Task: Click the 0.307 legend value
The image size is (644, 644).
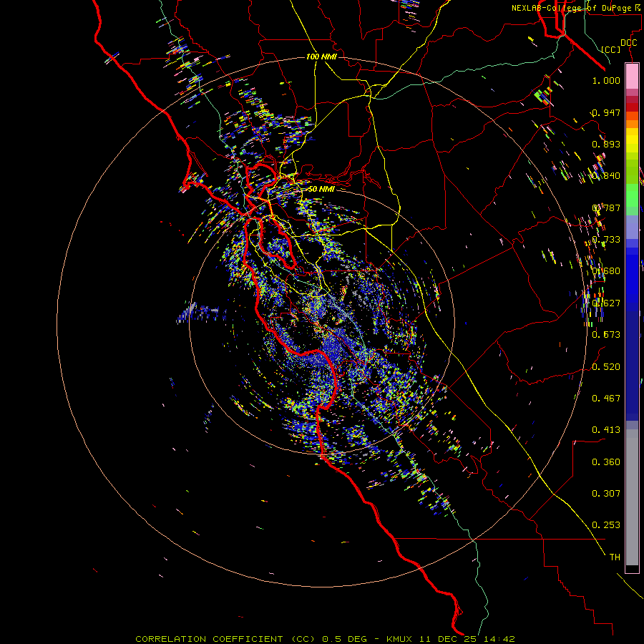Action: (606, 494)
